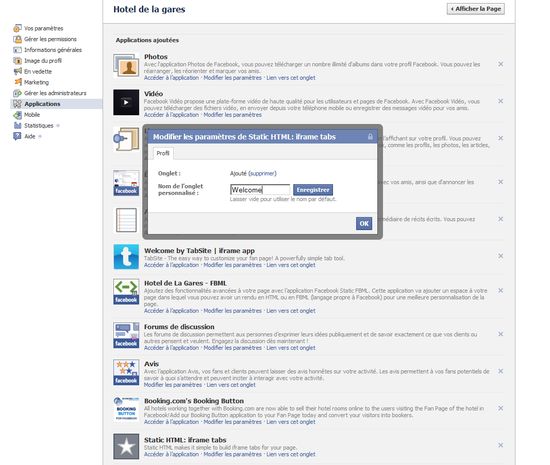Click the En vedette megaphone icon
This screenshot has width=550, height=465.
(17, 72)
